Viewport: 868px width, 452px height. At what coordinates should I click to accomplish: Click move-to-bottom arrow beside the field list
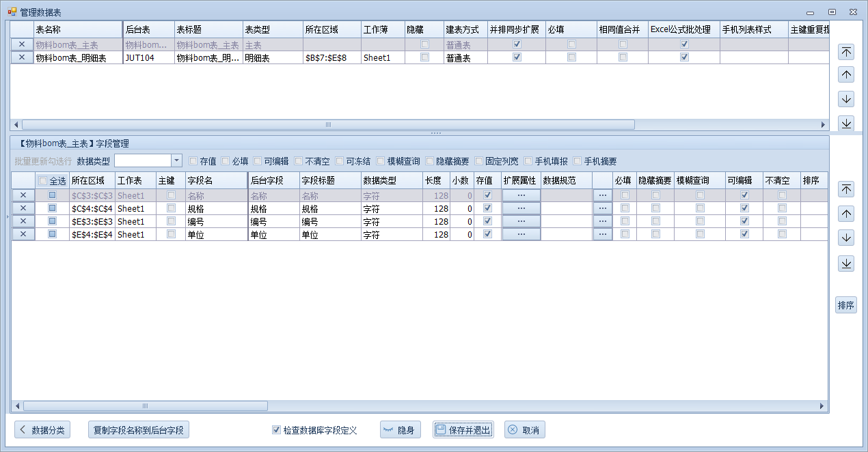(846, 263)
